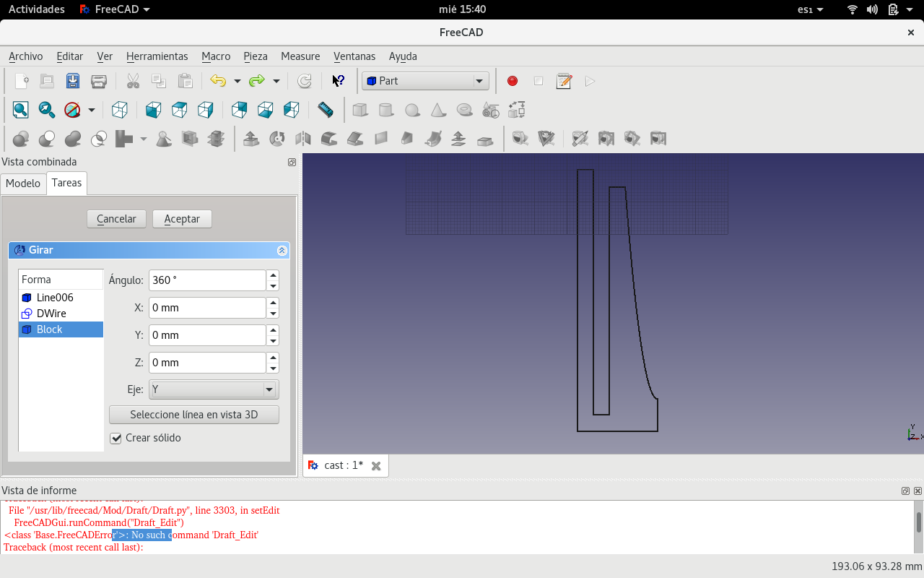Click the fit all view icon
The height and width of the screenshot is (578, 924).
[20, 110]
